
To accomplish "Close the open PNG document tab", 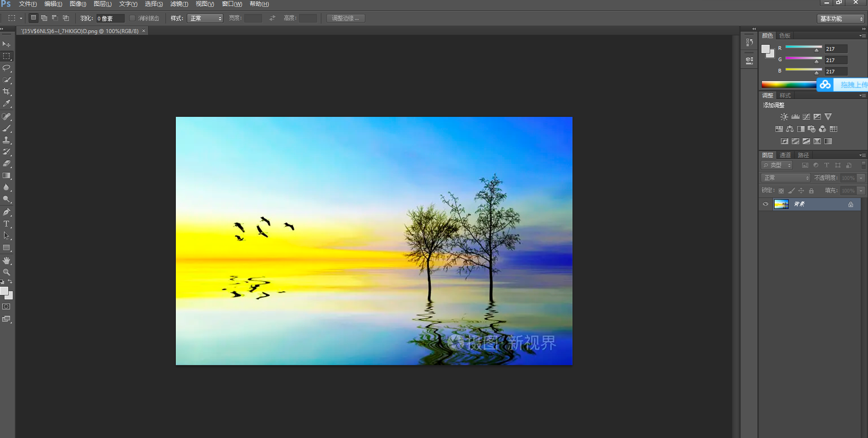I will click(144, 31).
